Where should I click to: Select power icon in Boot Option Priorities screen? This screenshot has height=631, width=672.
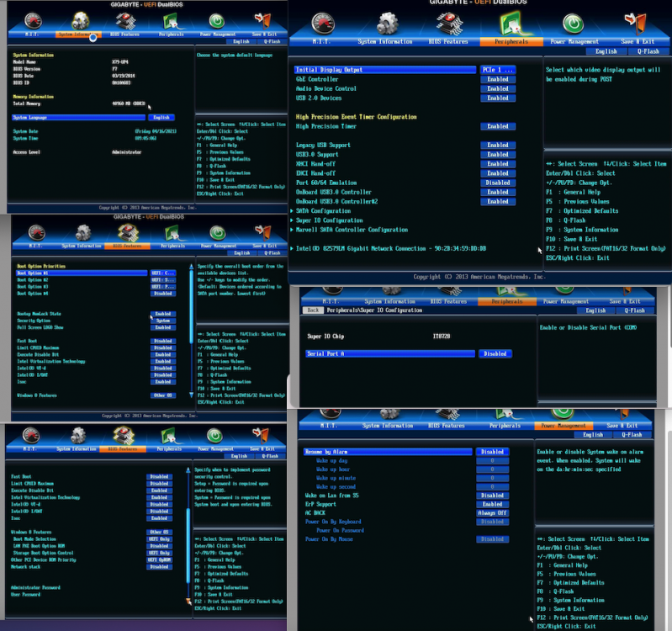click(218, 232)
